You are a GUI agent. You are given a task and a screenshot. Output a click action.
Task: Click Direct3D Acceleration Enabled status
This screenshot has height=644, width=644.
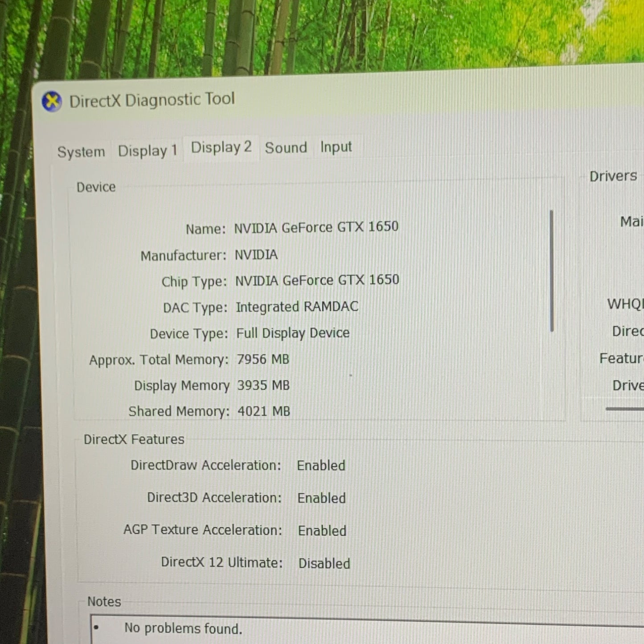(322, 498)
